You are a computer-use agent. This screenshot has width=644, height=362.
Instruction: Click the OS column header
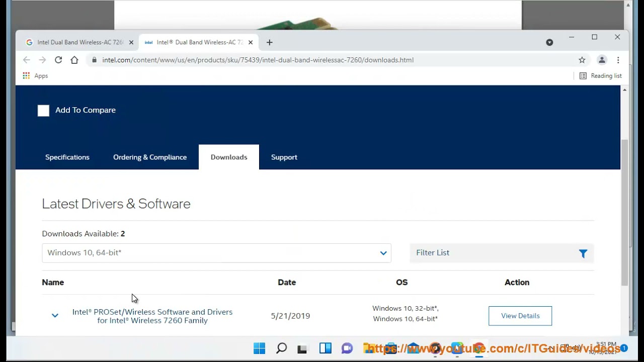[401, 283]
